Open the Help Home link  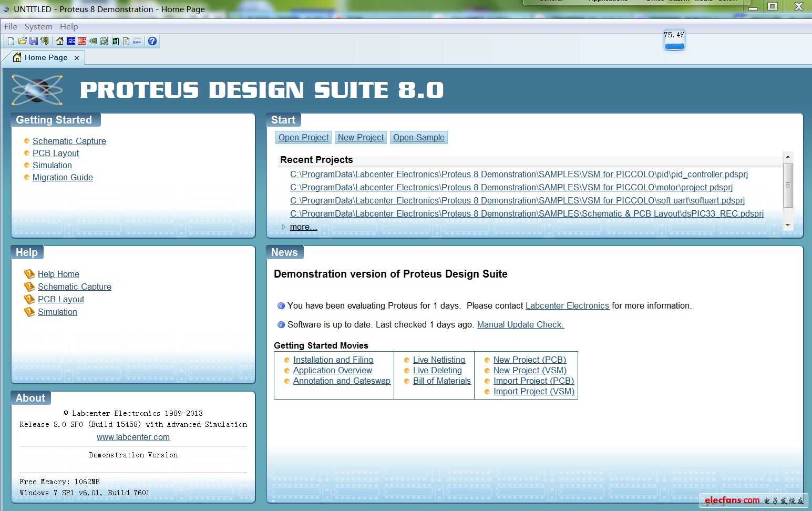58,274
